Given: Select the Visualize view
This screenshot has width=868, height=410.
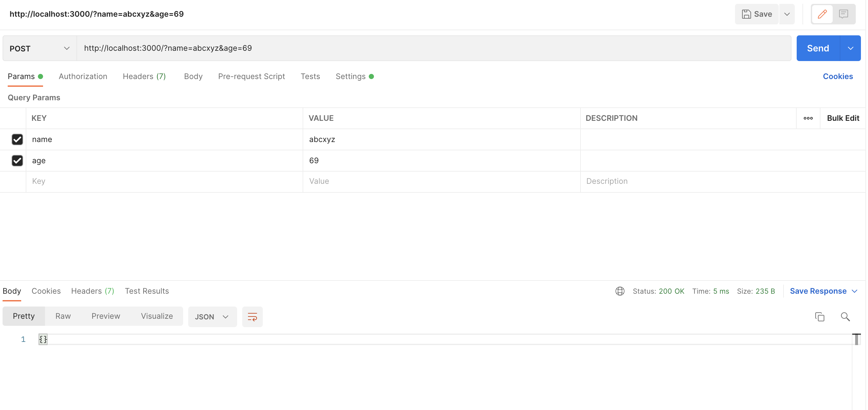Looking at the screenshot, I should click(x=157, y=316).
